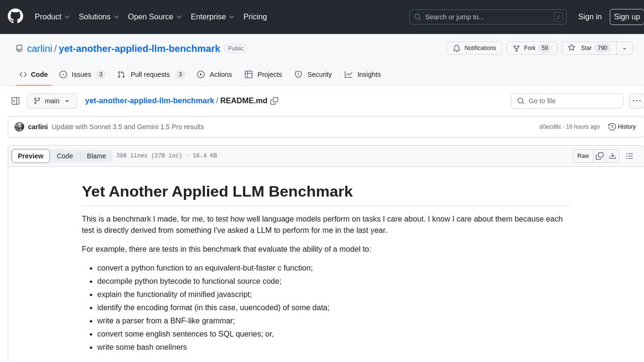Open the yet-another-applied-llm-benchmark repository link
The image size is (644, 362).
[x=139, y=48]
